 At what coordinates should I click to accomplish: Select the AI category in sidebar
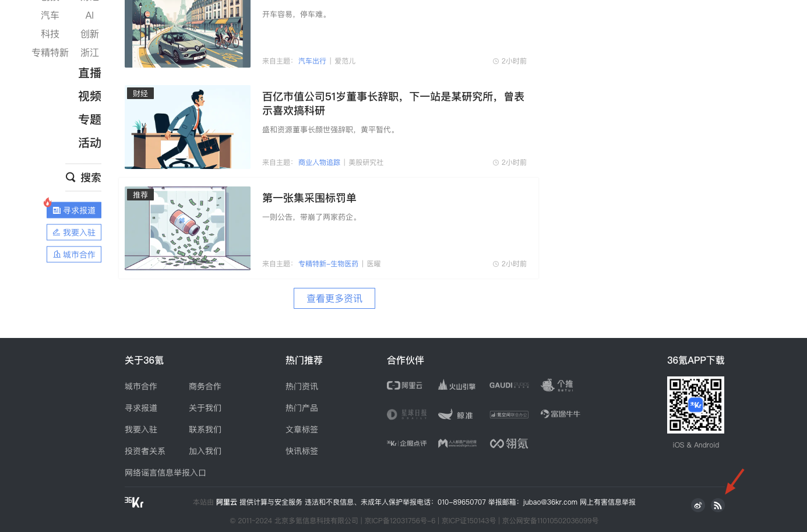[90, 15]
